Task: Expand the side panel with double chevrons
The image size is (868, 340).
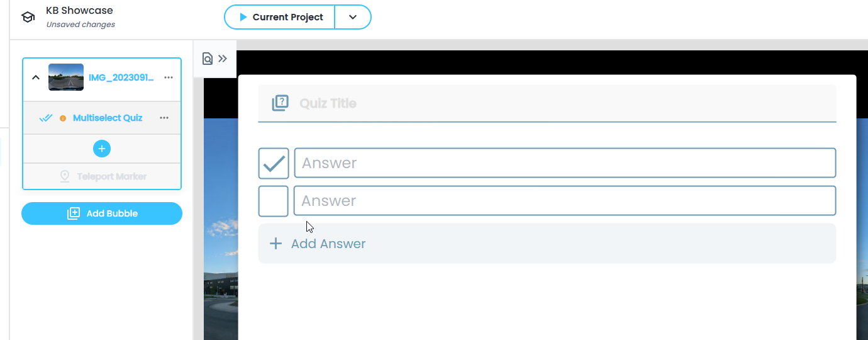Action: [x=223, y=59]
